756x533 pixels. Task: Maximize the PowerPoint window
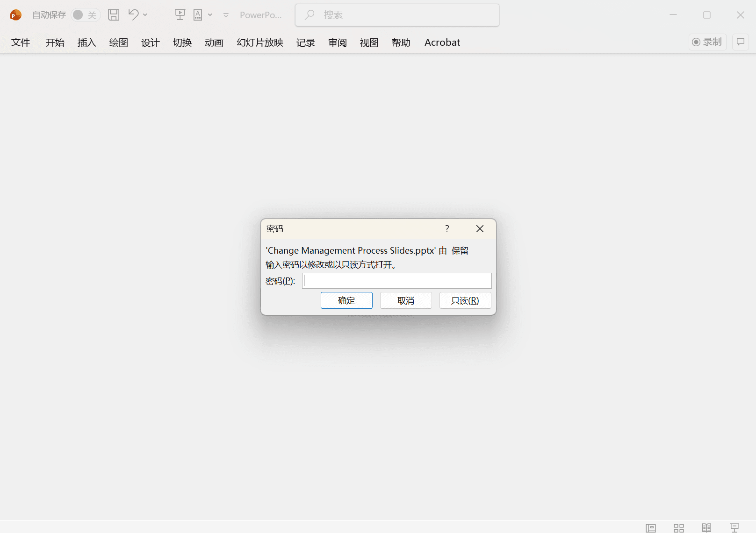point(707,15)
